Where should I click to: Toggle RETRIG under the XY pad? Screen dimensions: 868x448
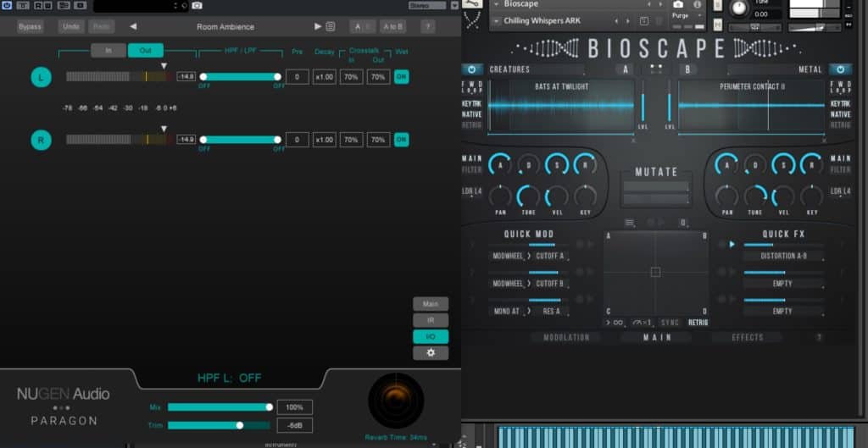click(698, 323)
